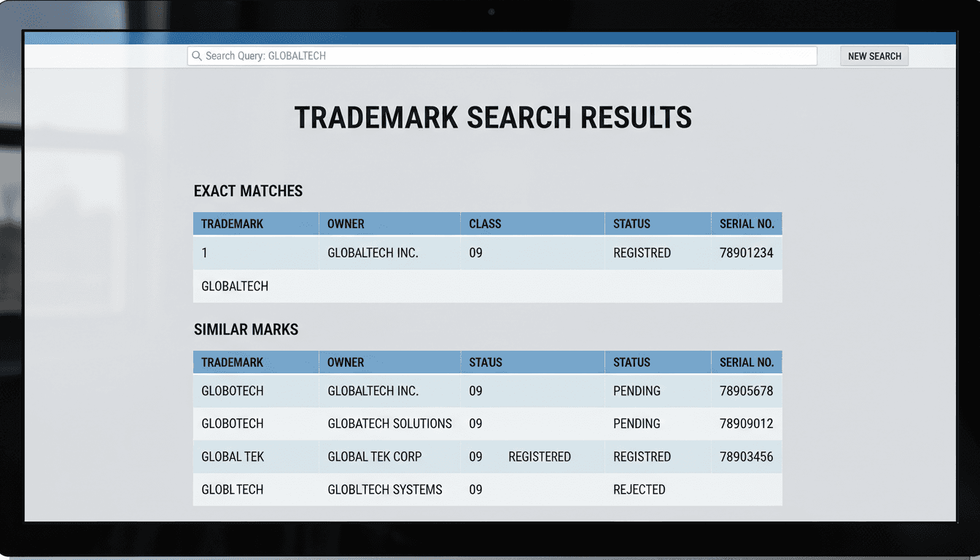Select the REGISTRED status cell
The width and height of the screenshot is (980, 560).
[642, 253]
